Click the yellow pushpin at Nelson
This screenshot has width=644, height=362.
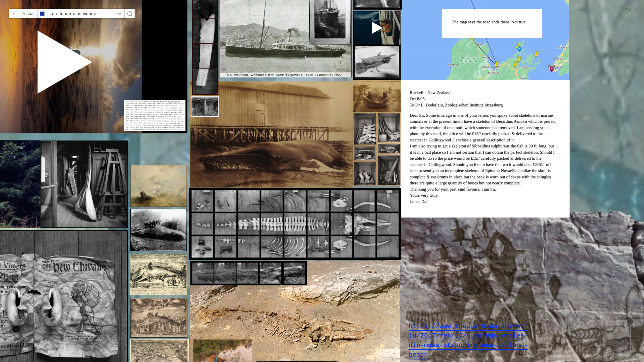click(x=497, y=64)
